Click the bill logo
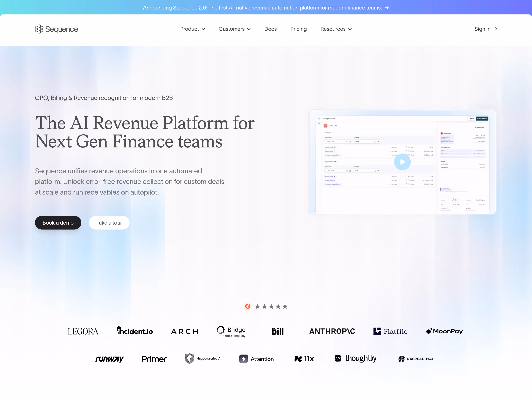Image resolution: width=532 pixels, height=399 pixels. [278, 331]
